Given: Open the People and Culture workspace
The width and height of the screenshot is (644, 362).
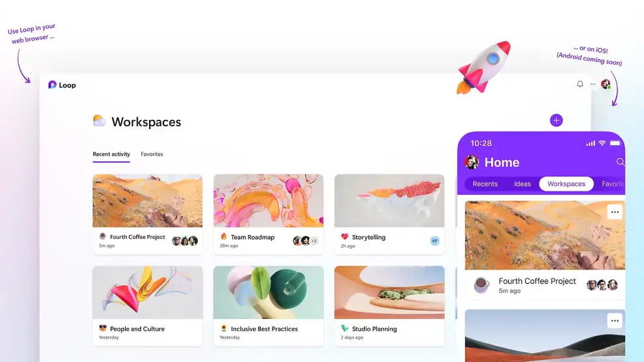Looking at the screenshot, I should coord(148,306).
